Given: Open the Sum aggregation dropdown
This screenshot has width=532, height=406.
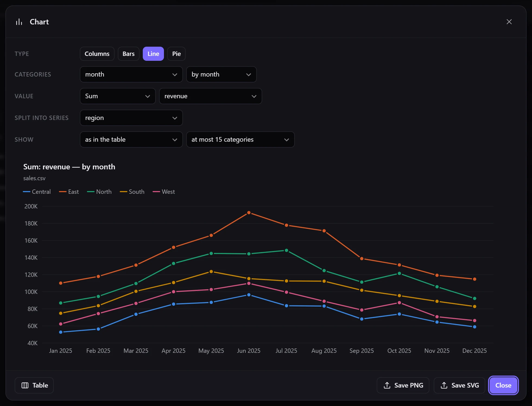Looking at the screenshot, I should tap(118, 96).
